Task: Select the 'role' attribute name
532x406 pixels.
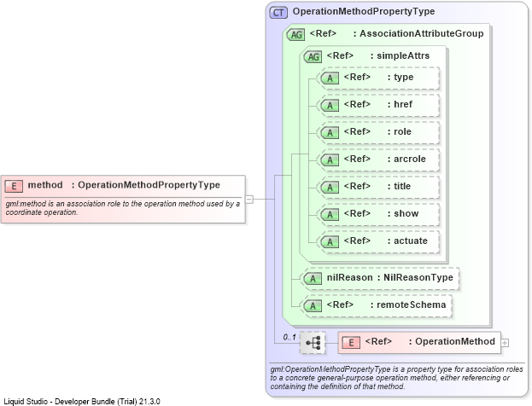Action: pyautogui.click(x=402, y=131)
